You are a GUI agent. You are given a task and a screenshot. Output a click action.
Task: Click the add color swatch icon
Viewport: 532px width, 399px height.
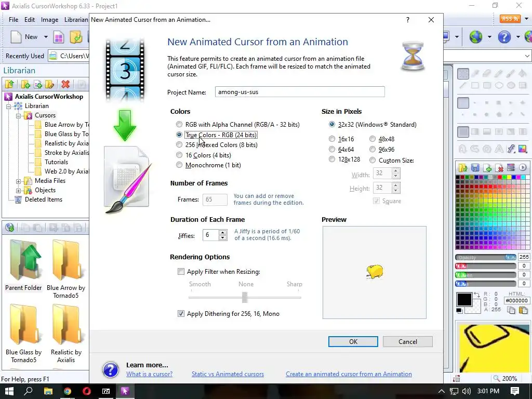[487, 167]
